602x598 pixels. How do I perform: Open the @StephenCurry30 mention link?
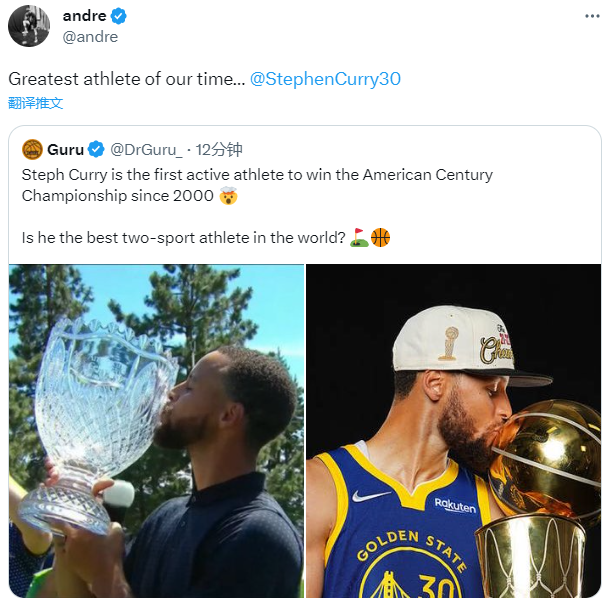(325, 79)
